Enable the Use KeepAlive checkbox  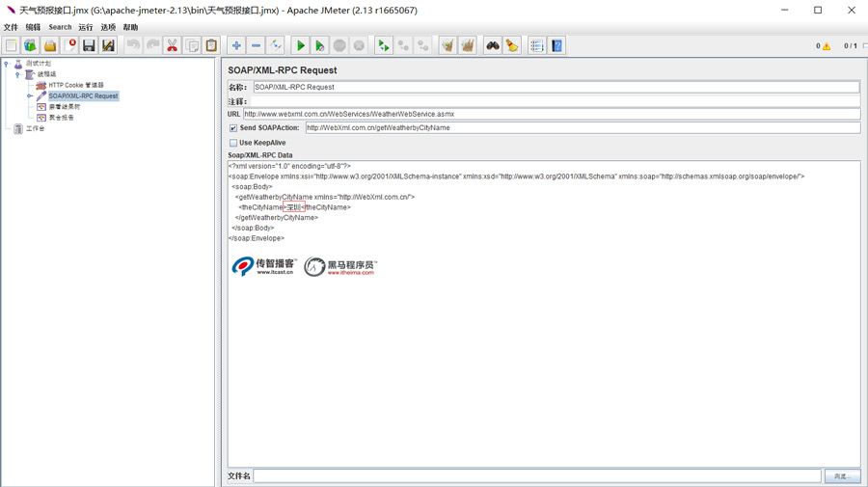[233, 143]
